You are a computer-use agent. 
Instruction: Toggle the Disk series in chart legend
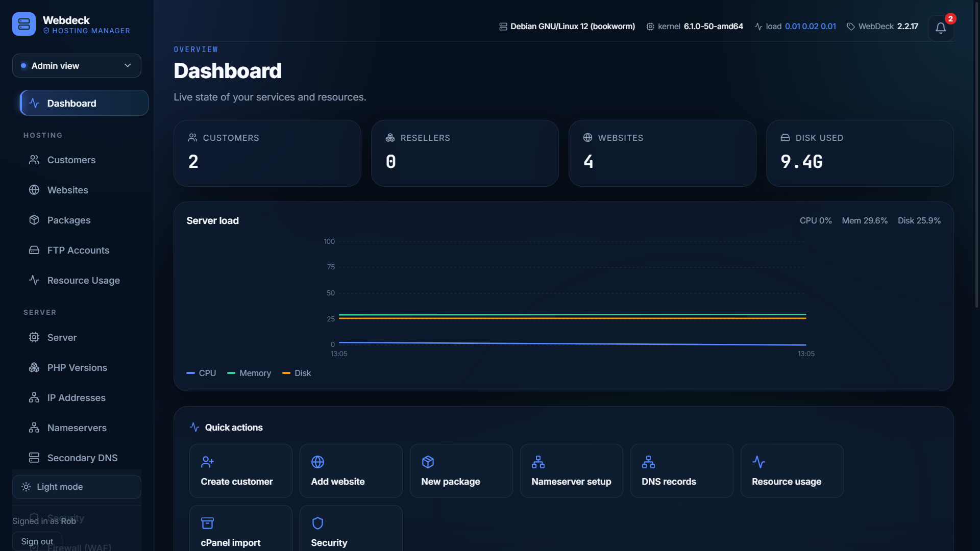point(297,373)
